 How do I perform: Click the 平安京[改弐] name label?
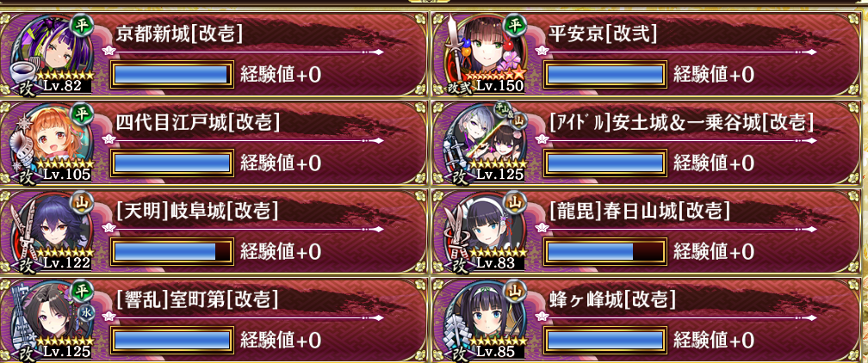coord(603,35)
